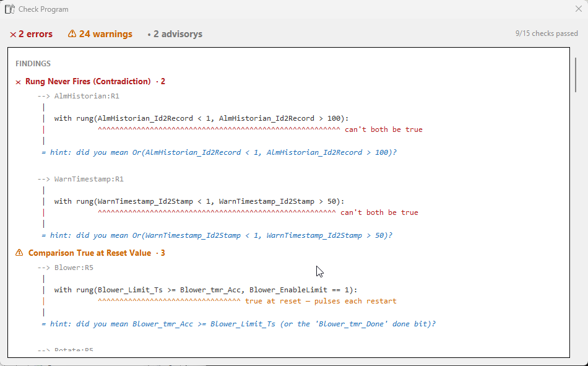Viewport: 588px width, 366px height.
Task: Click the red X errors icon
Action: click(x=13, y=35)
